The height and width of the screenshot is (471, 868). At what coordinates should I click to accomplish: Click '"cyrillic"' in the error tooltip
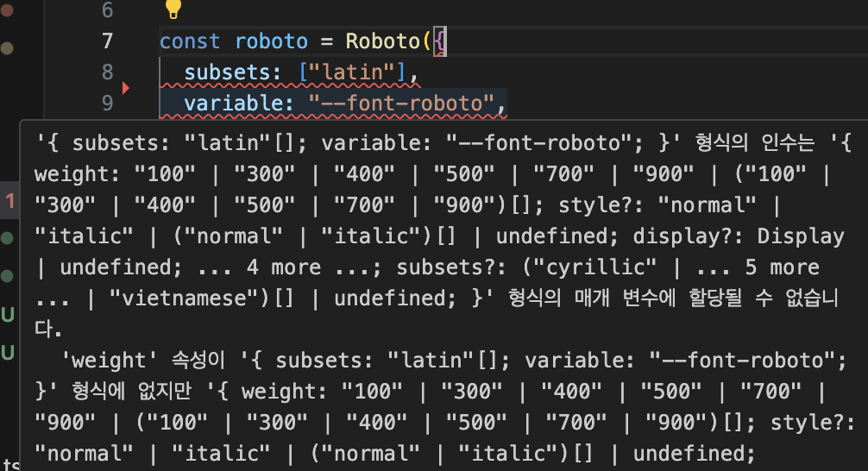coord(595,267)
